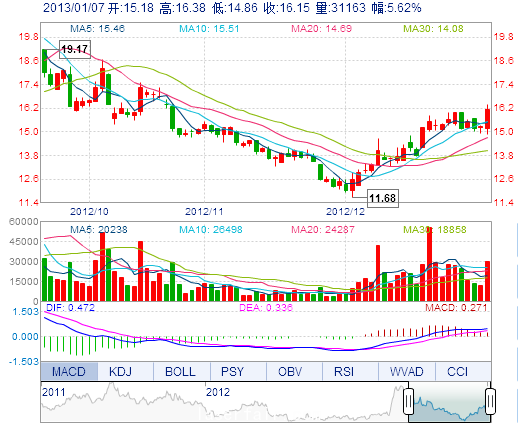
Task: Click the right range slider handle
Action: pyautogui.click(x=490, y=401)
